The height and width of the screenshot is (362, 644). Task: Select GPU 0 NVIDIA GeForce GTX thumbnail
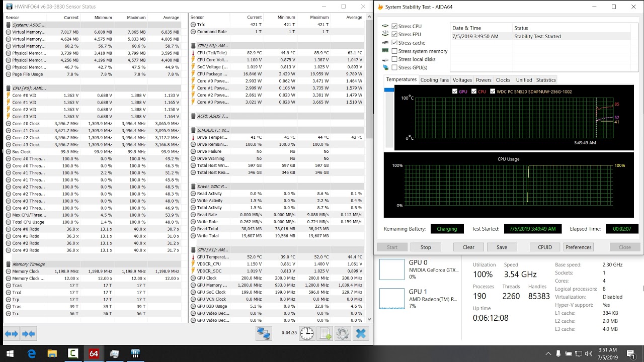point(420,269)
